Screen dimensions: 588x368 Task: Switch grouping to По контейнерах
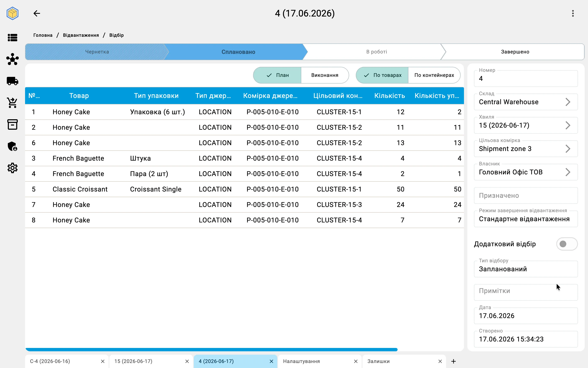click(434, 75)
